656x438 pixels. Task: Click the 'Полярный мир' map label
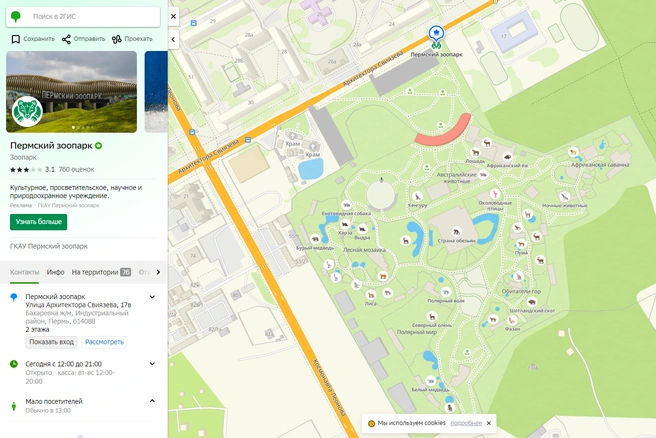[417, 332]
